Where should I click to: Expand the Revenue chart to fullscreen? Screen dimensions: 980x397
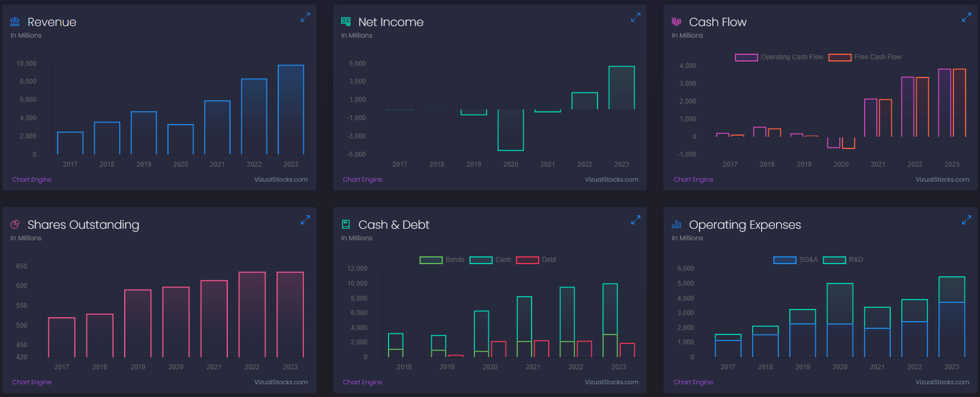tap(305, 18)
